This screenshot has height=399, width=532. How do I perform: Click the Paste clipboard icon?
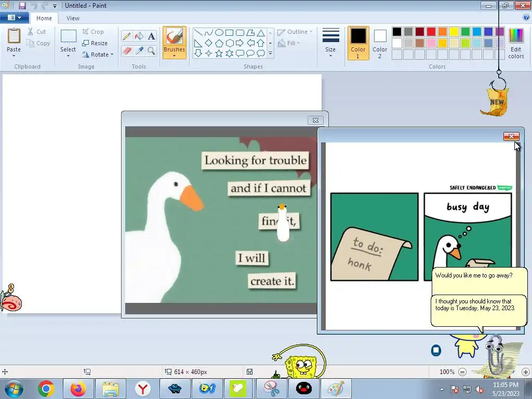(14, 36)
